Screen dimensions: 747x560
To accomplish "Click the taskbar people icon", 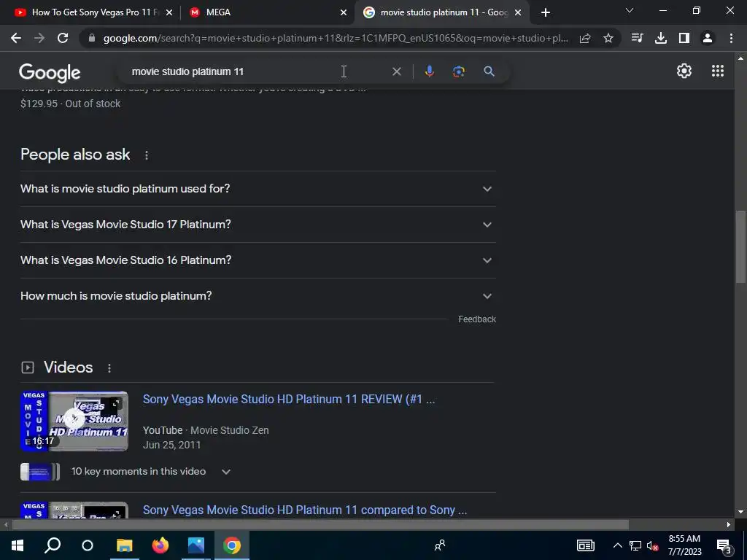I will 440,545.
